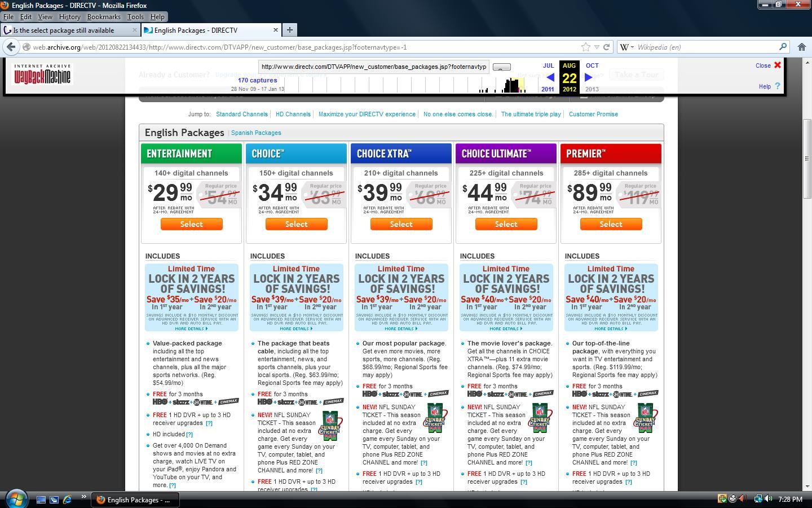Close the English Packages tab
The image size is (812, 508).
click(276, 30)
